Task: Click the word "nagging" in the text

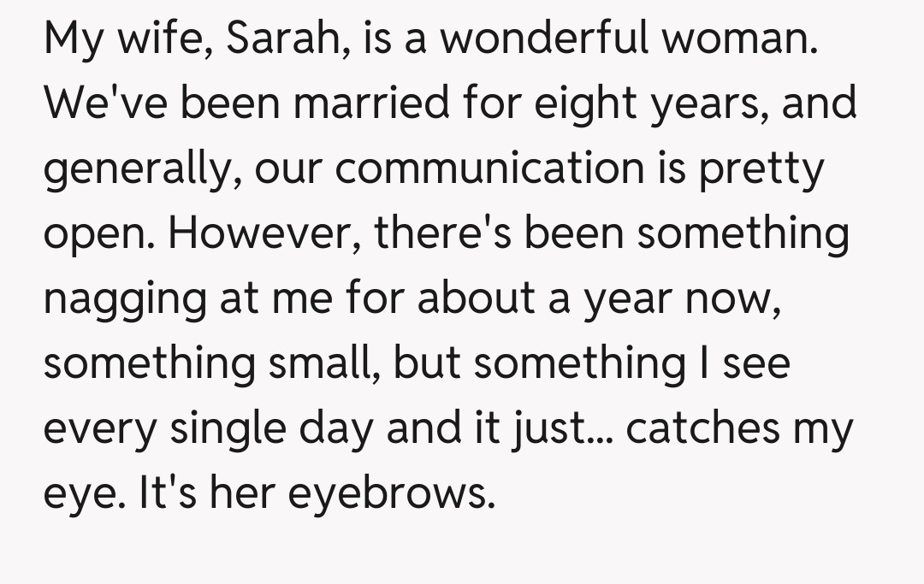Action: point(113,299)
